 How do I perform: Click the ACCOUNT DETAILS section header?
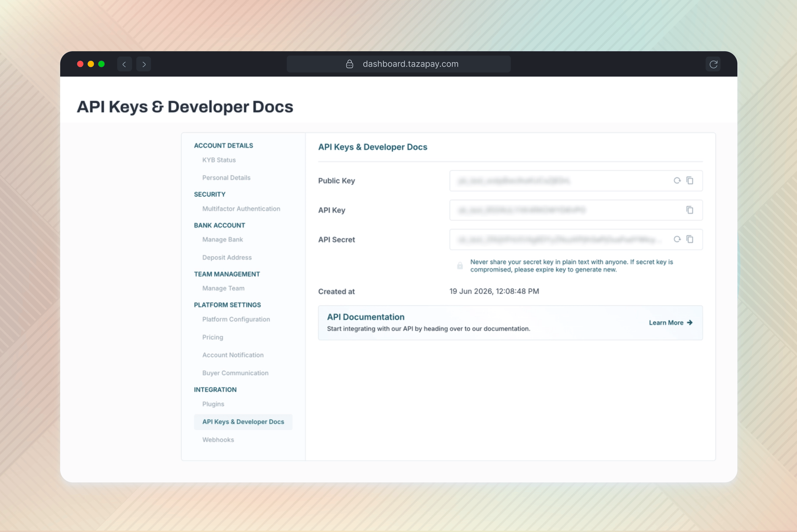click(224, 146)
